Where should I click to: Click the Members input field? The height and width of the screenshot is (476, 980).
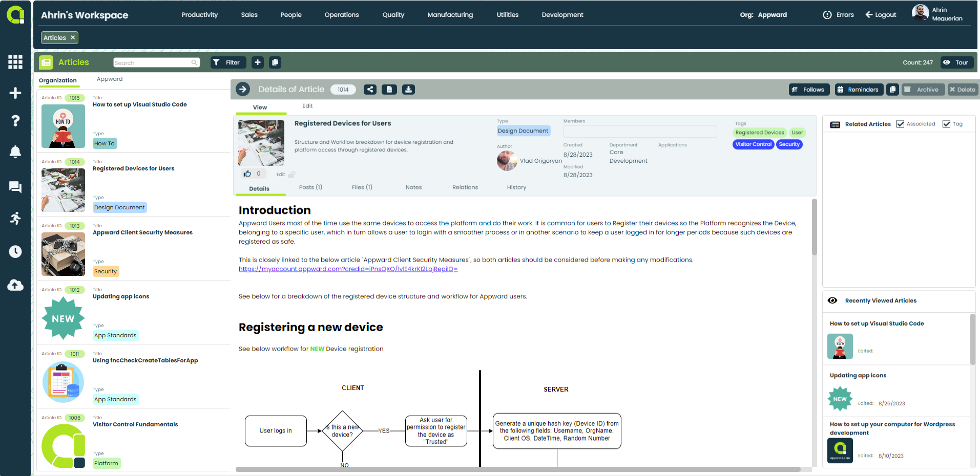[x=640, y=132]
